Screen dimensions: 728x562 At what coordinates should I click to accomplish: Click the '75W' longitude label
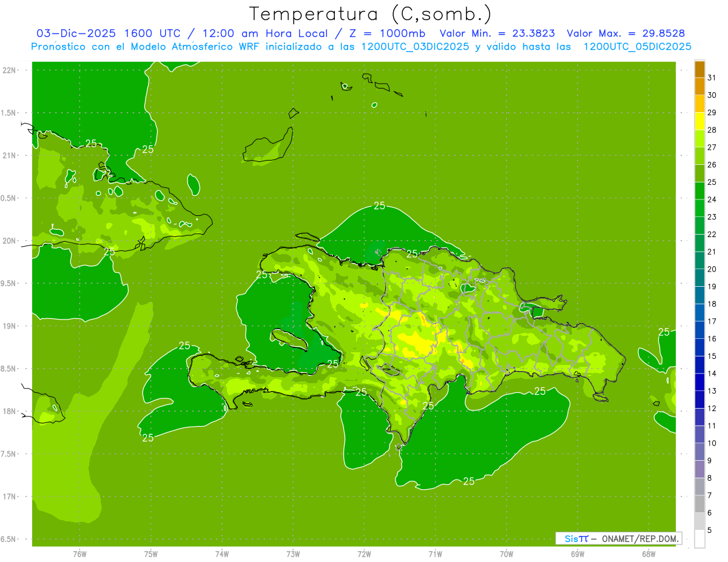151,554
